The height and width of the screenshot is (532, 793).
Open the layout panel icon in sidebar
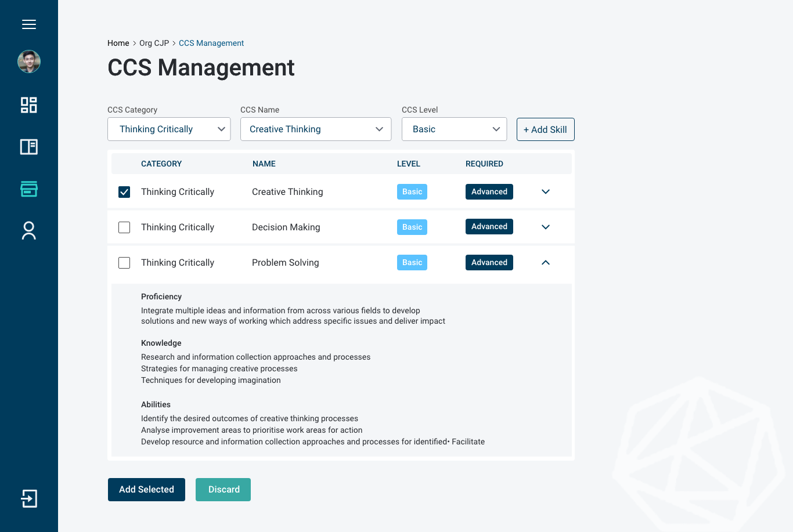pyautogui.click(x=29, y=147)
